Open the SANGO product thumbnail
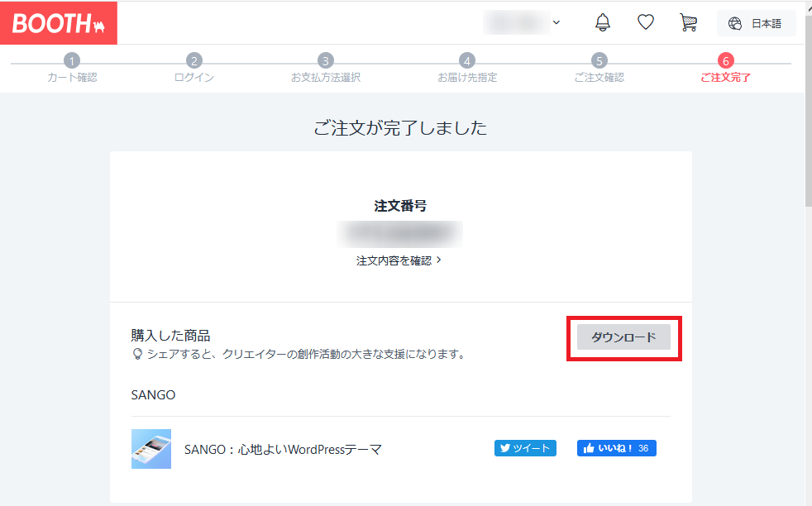812x506 pixels. coord(151,449)
